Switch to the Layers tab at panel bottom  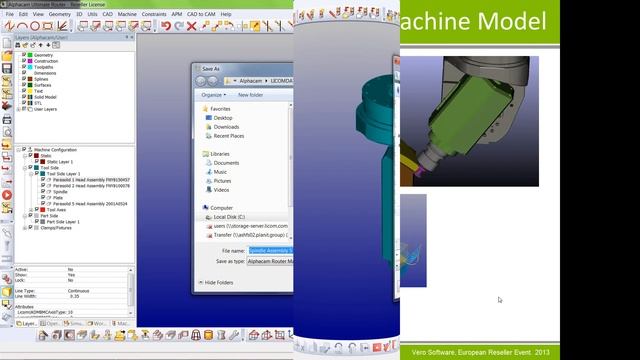coord(27,323)
